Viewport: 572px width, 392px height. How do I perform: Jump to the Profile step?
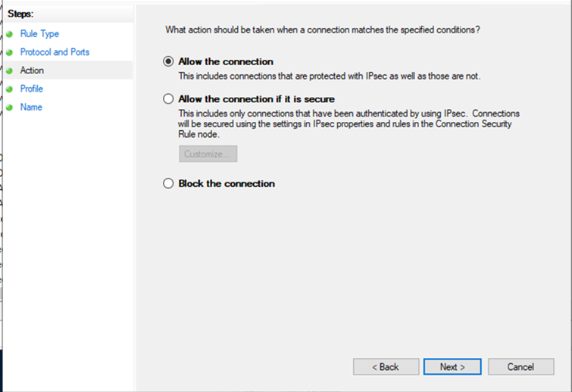[32, 89]
